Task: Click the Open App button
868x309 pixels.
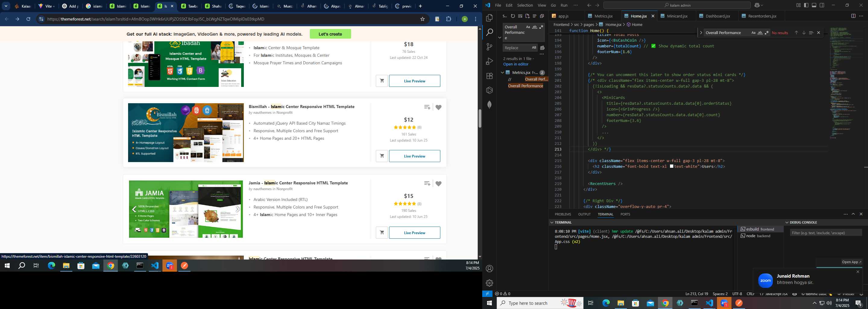Action: coord(851,262)
